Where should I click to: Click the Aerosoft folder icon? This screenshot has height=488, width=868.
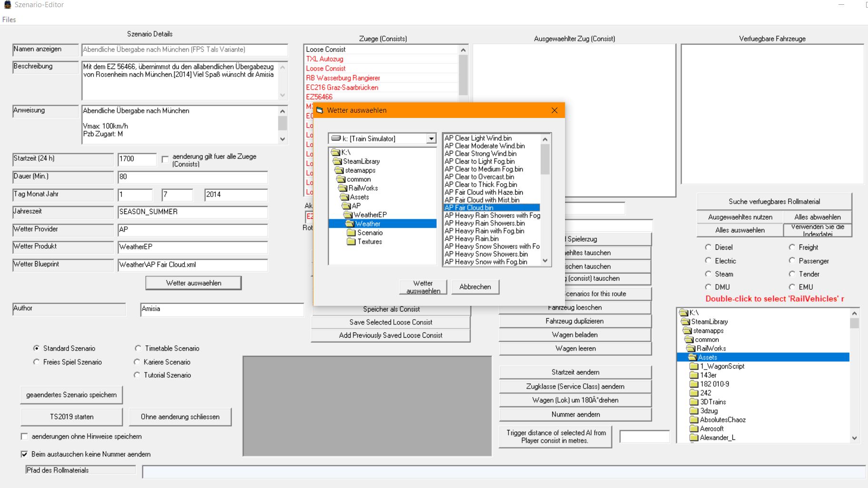(x=694, y=429)
